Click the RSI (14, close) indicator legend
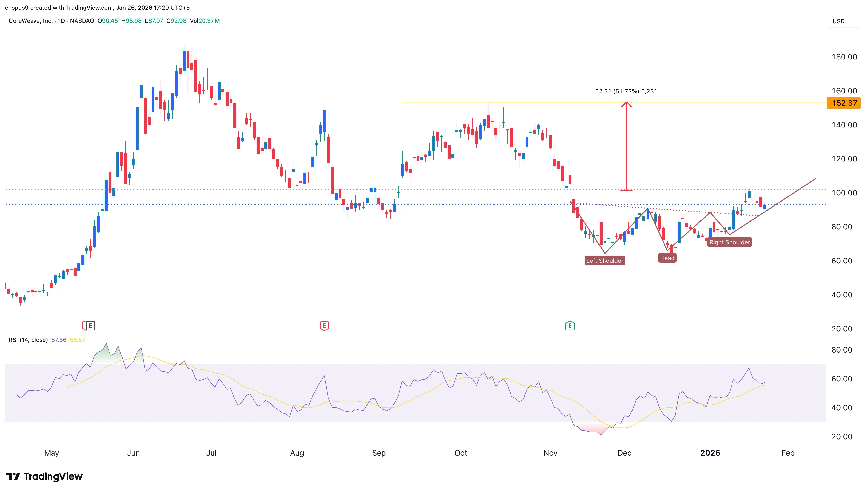The height and width of the screenshot is (491, 868). (x=28, y=340)
